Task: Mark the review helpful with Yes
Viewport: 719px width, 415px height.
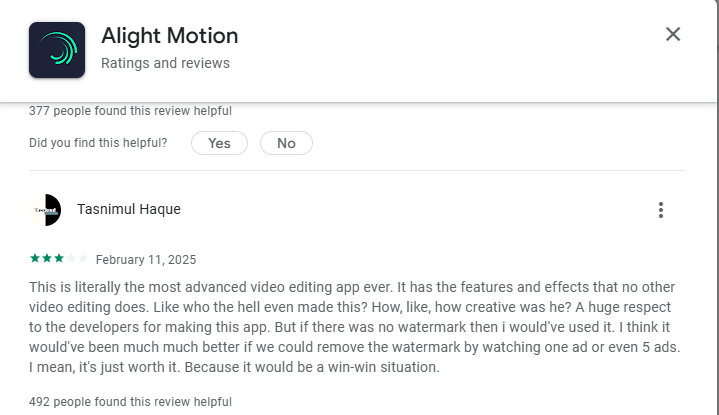Action: [x=219, y=143]
